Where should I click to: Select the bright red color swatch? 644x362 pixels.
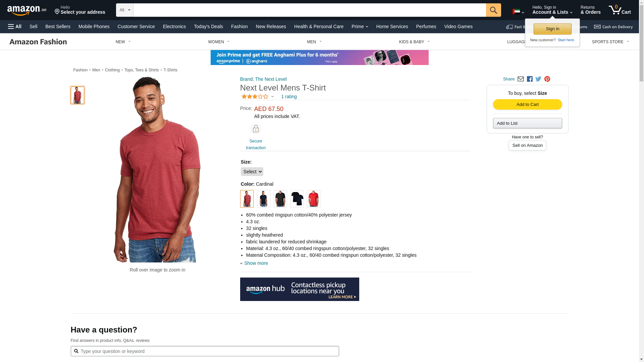click(313, 199)
